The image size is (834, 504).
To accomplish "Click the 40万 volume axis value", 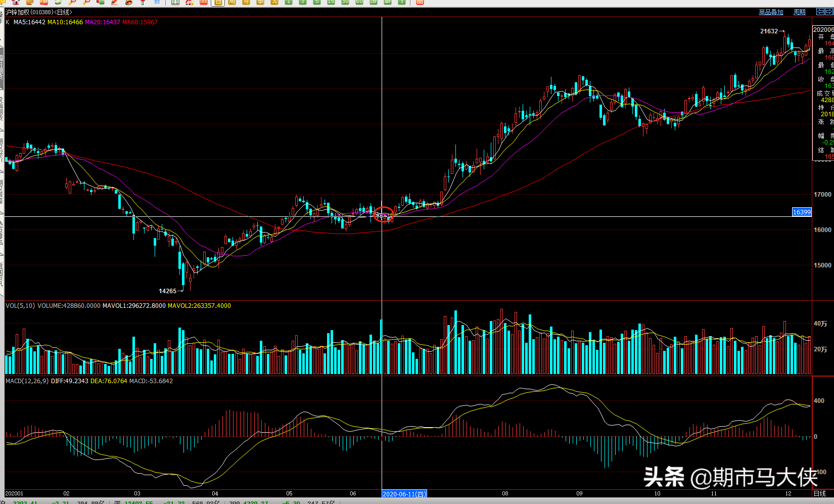I will coord(820,324).
